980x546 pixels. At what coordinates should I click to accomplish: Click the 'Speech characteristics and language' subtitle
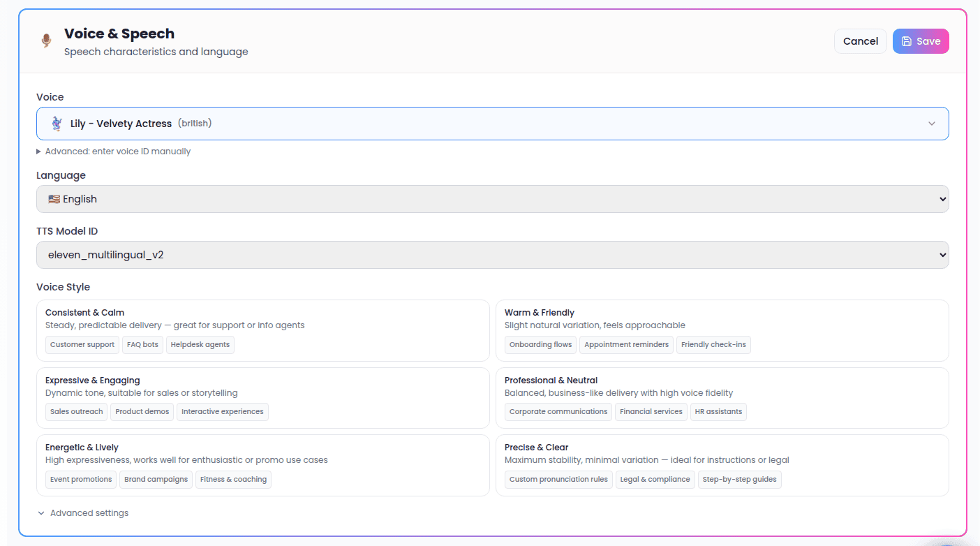click(156, 52)
